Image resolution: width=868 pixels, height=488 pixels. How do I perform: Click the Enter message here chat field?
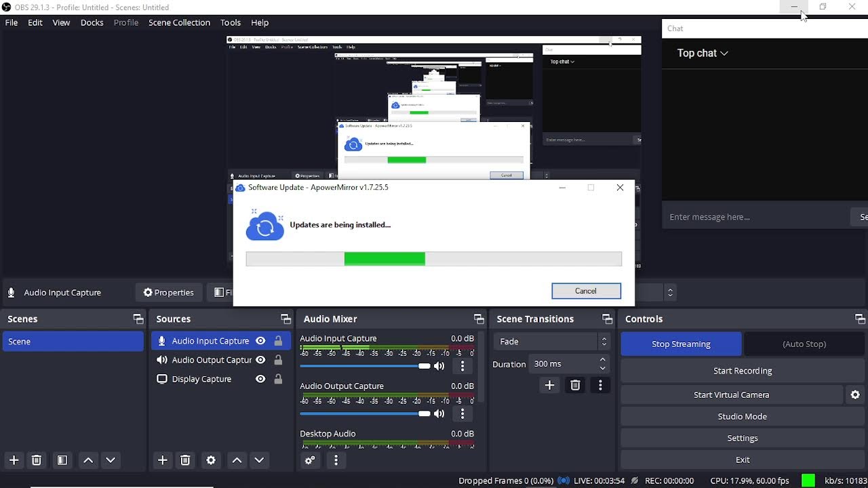pyautogui.click(x=755, y=217)
